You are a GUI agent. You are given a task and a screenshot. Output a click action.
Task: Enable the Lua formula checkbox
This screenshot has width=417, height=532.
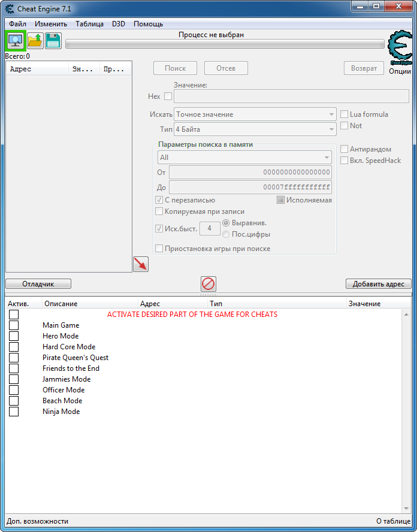tap(344, 114)
